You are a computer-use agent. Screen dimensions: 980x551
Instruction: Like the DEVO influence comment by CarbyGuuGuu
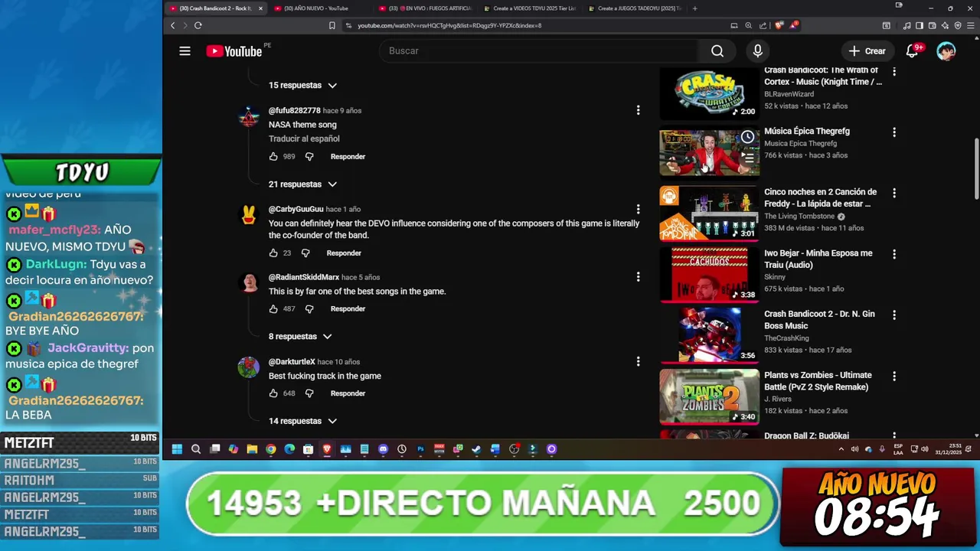click(273, 253)
